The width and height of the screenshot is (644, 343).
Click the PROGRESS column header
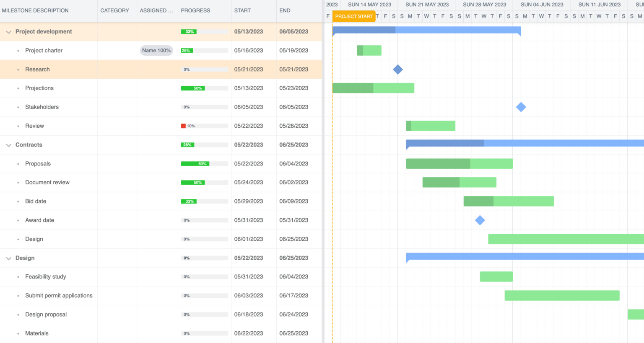pos(195,10)
